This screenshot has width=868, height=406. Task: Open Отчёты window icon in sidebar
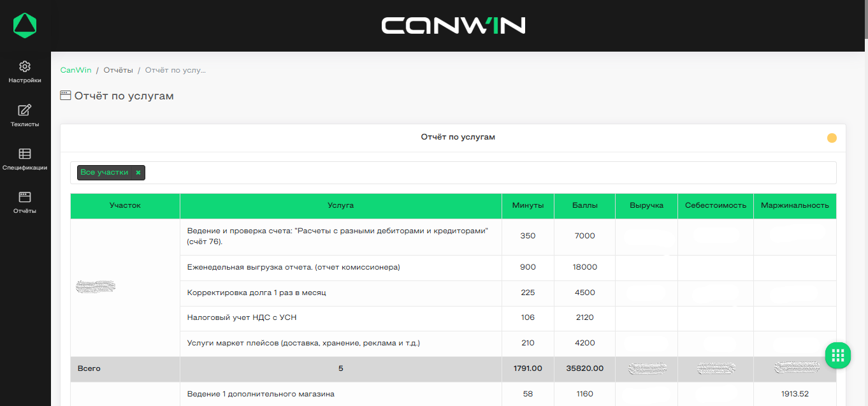tap(25, 197)
